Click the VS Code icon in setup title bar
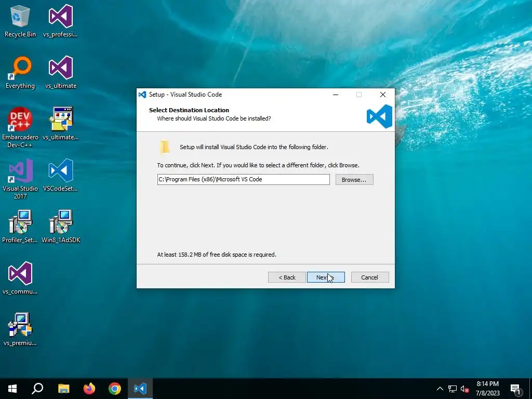 click(x=142, y=95)
